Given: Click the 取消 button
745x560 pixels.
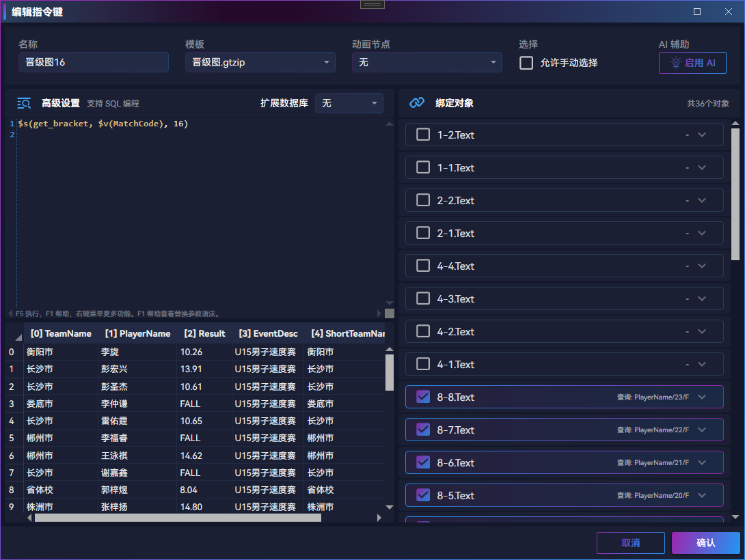Looking at the screenshot, I should click(x=630, y=542).
